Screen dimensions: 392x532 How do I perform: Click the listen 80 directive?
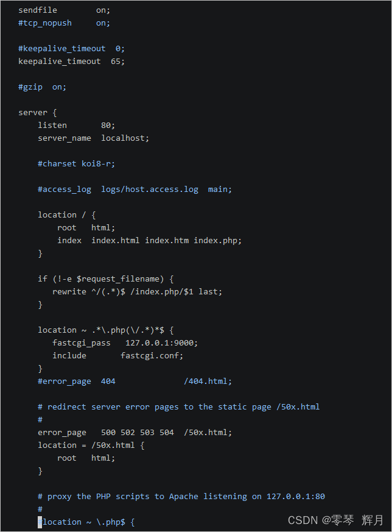[x=76, y=126]
